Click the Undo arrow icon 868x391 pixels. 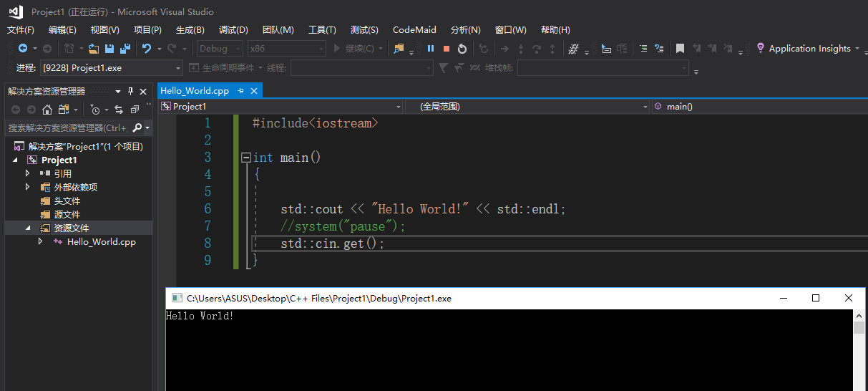[147, 48]
